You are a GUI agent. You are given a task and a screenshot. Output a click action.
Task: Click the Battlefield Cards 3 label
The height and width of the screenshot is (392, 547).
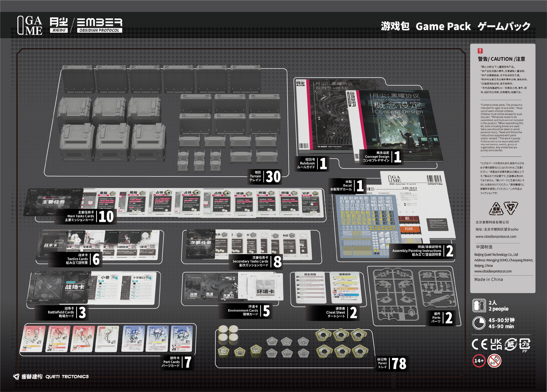pyautogui.click(x=67, y=312)
